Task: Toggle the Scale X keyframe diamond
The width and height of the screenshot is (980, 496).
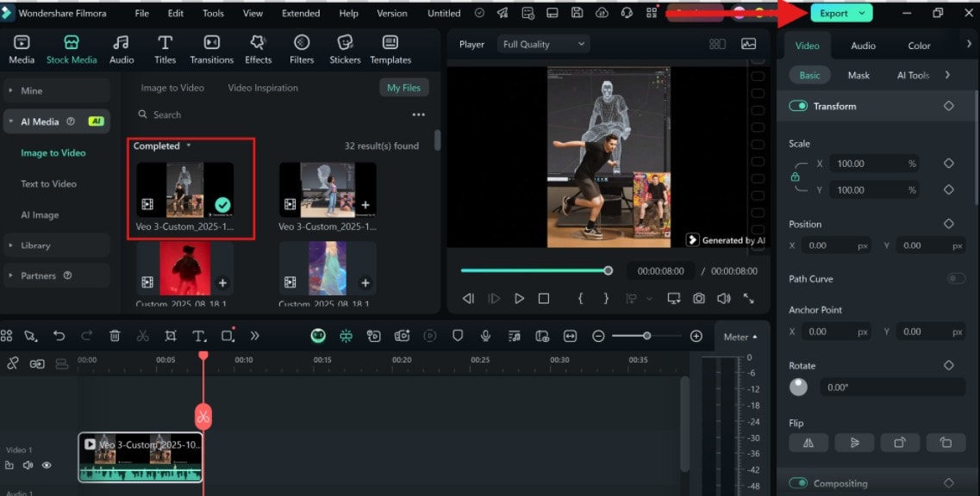Action: pyautogui.click(x=949, y=164)
